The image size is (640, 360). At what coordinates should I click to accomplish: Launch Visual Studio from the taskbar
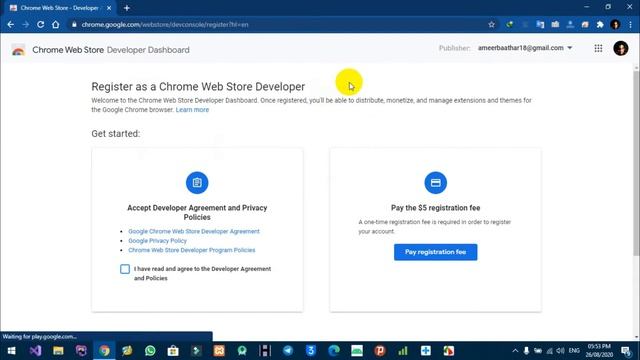tap(35, 351)
